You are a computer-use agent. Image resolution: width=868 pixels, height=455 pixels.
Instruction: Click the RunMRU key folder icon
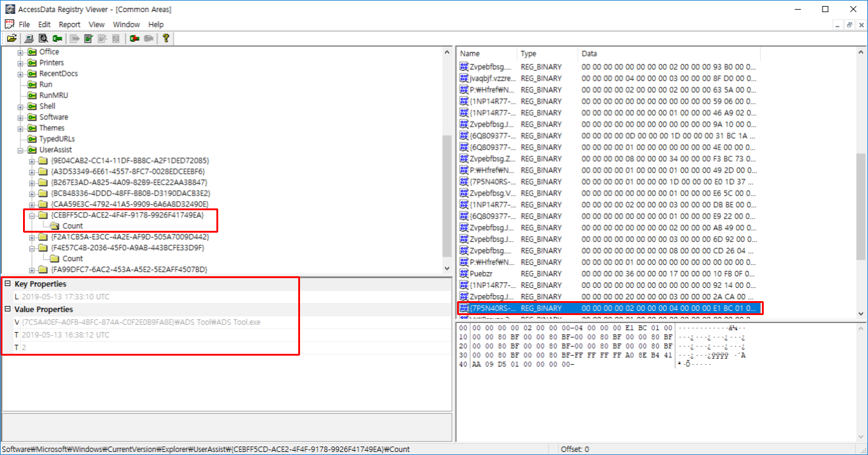[x=32, y=96]
